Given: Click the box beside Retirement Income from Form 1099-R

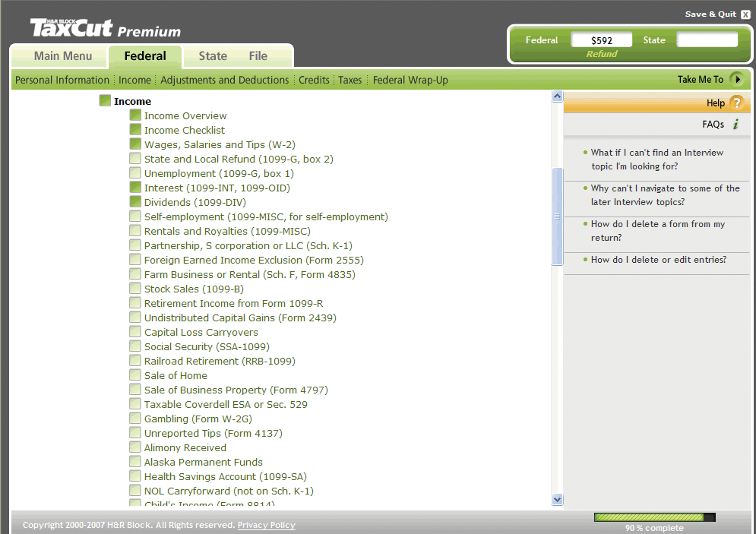Looking at the screenshot, I should (135, 302).
